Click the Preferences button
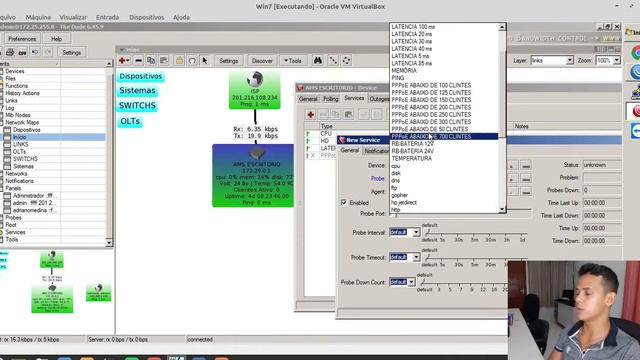Screen dimensions: 640x360 pos(22,39)
